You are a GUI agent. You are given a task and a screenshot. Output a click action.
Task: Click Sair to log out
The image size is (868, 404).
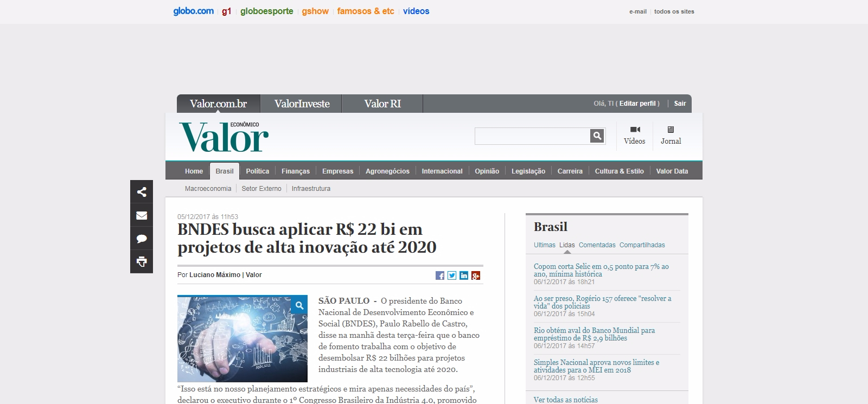click(680, 104)
